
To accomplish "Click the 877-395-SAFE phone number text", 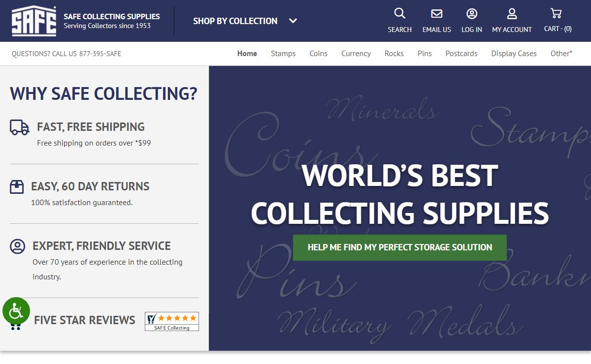I will [100, 54].
